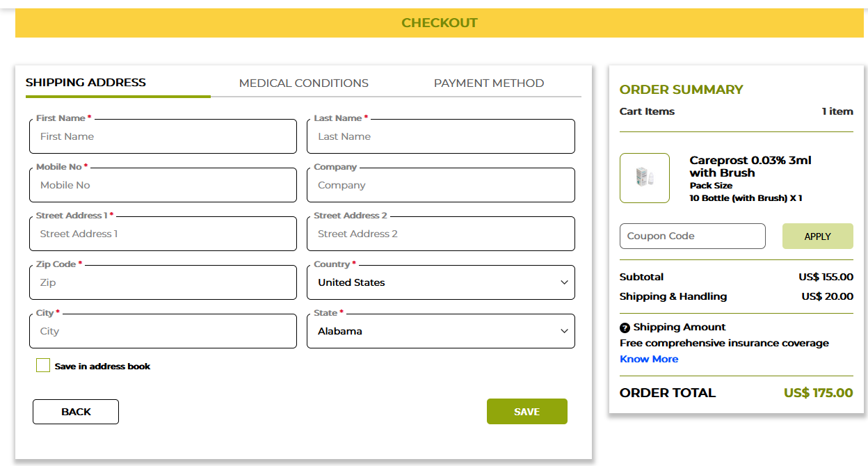The image size is (868, 466).
Task: Go to the Payment Method tab
Action: point(488,83)
